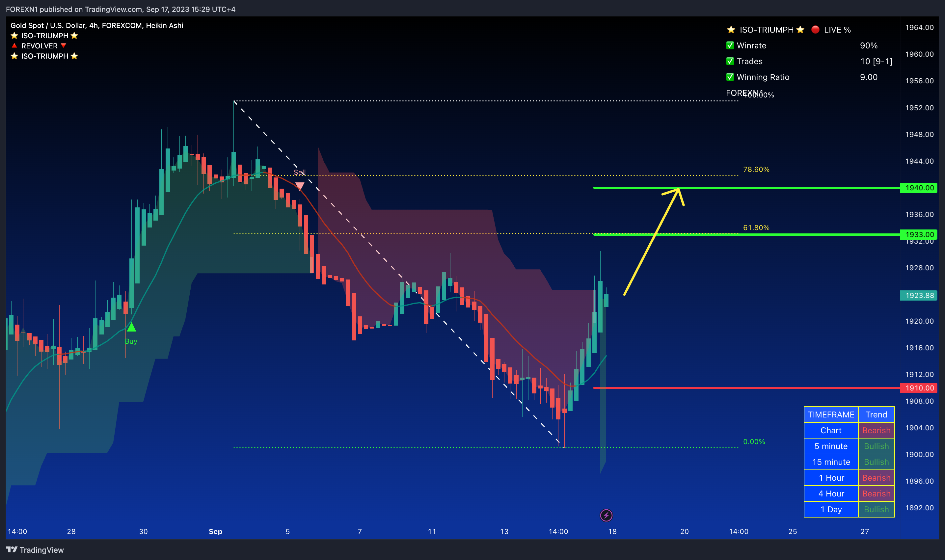
Task: Click the REVOLVER indicator legend
Action: point(39,46)
